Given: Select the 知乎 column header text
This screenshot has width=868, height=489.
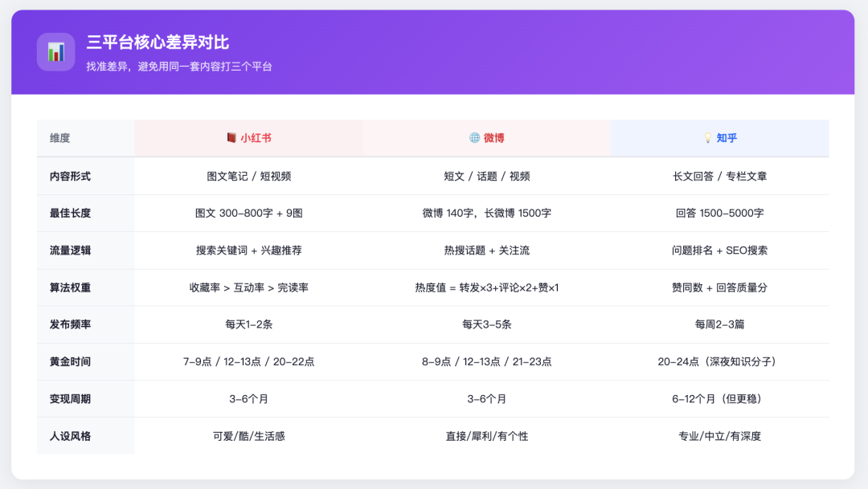Looking at the screenshot, I should coord(727,138).
